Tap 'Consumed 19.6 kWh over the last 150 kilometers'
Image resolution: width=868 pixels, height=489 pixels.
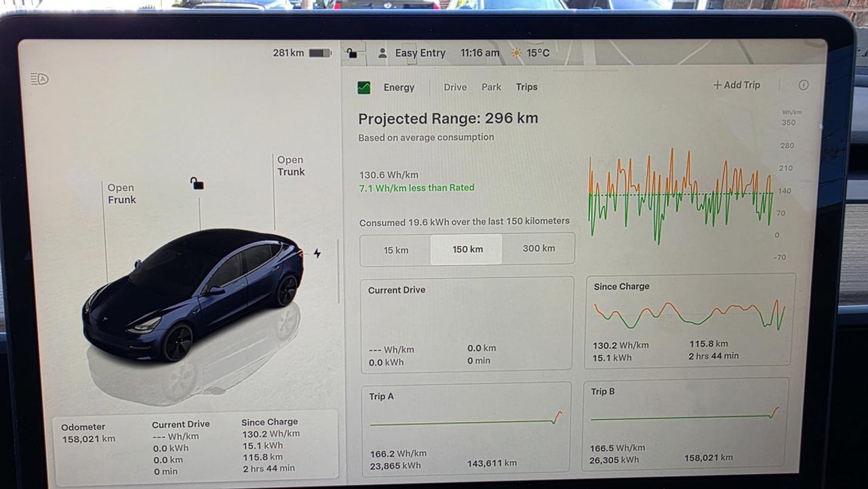465,222
